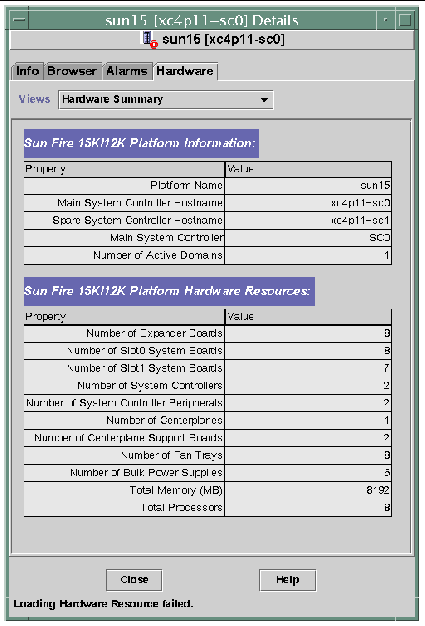Switch to the Browser tab
Viewport: 425px width, 626px height.
(72, 71)
